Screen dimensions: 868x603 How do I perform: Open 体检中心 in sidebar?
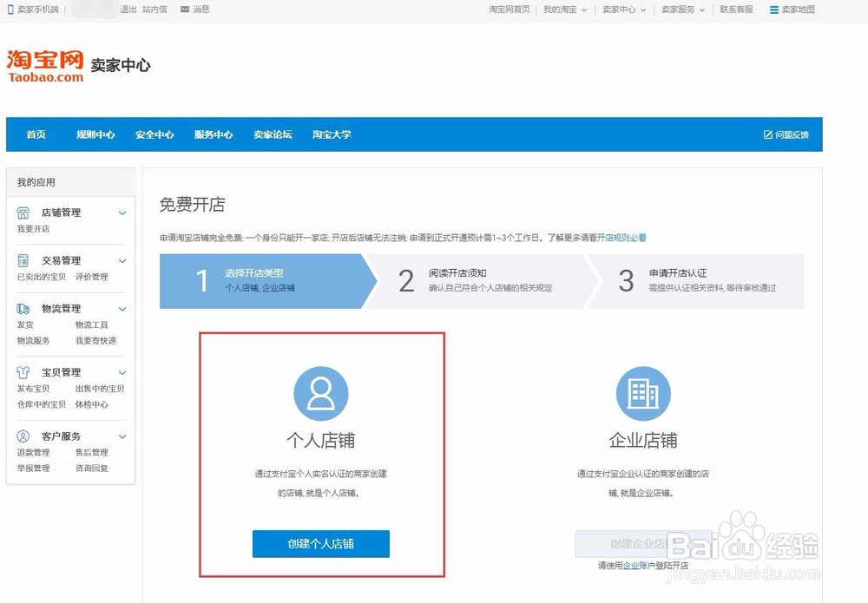point(92,404)
